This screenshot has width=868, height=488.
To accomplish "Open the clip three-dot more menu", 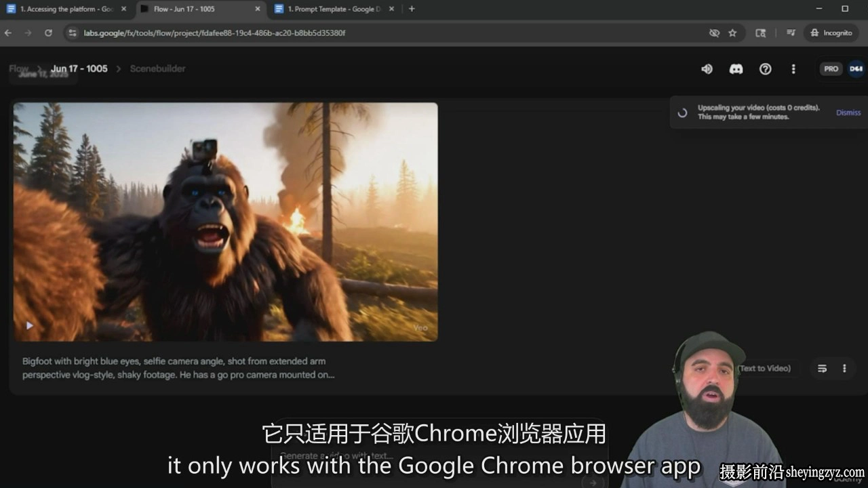I will coord(844,369).
